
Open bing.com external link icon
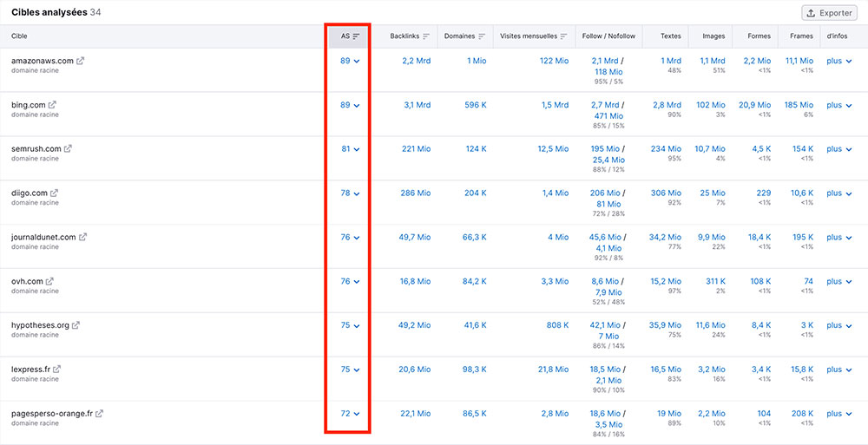point(53,105)
